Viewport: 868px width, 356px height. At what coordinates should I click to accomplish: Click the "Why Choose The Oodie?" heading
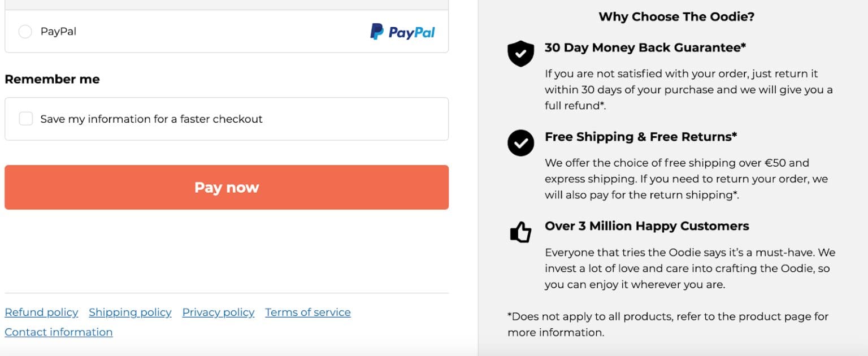tap(675, 16)
